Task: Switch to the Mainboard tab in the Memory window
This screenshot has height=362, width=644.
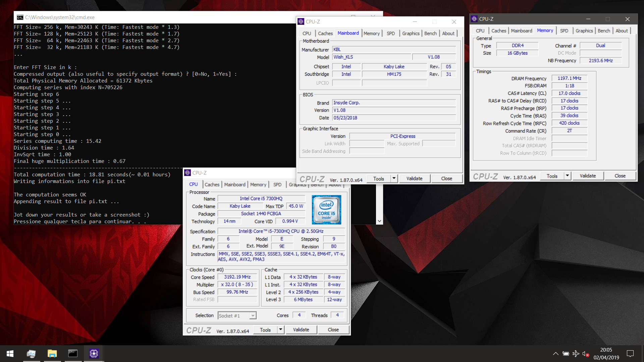Action: coord(521,31)
